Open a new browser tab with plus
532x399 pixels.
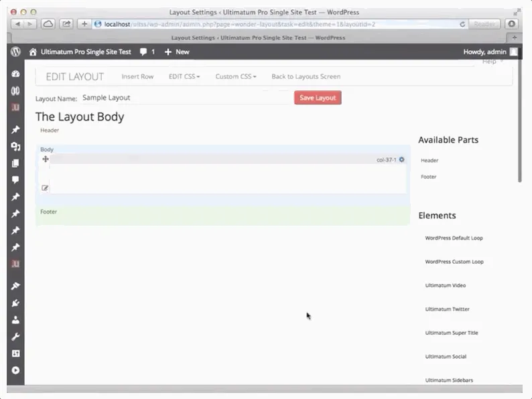point(515,37)
